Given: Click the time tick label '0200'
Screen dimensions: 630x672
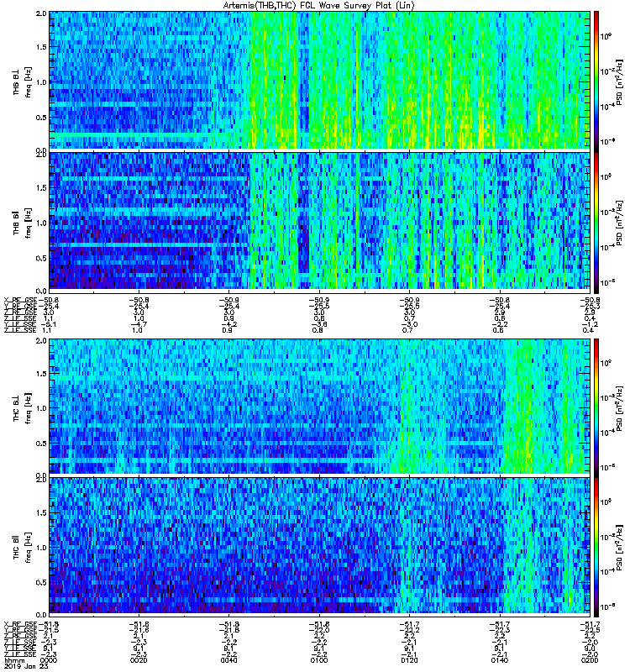Looking at the screenshot, I should tap(590, 660).
